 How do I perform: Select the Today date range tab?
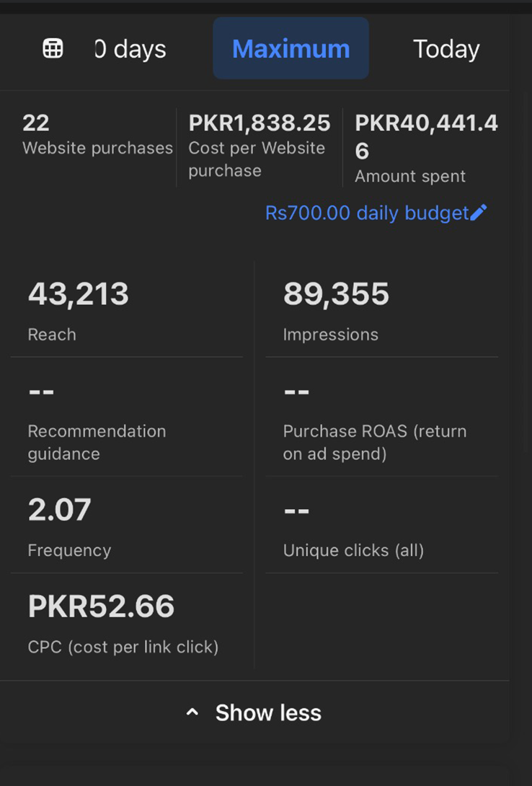click(x=446, y=49)
